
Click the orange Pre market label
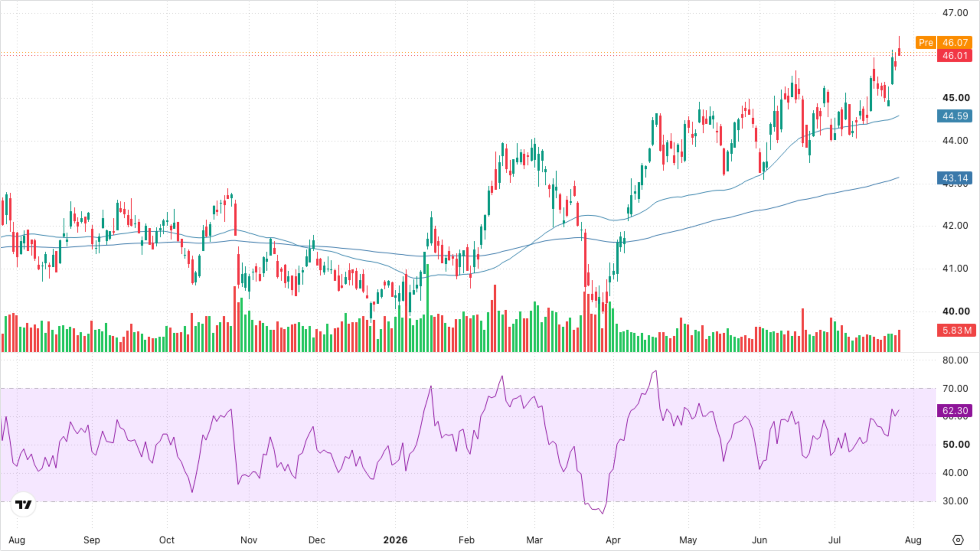(x=926, y=42)
